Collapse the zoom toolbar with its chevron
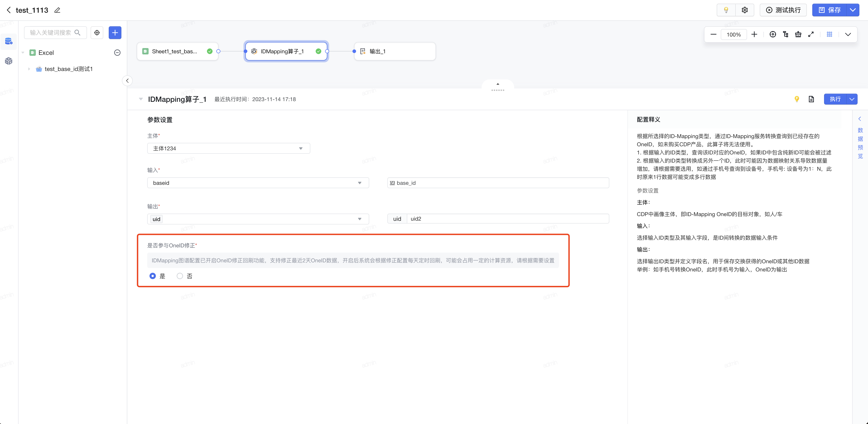The height and width of the screenshot is (424, 868). (x=848, y=34)
